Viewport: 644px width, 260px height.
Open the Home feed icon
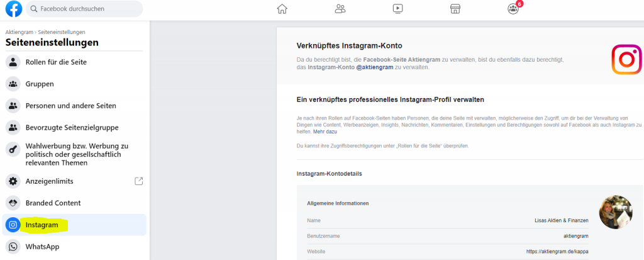(x=282, y=9)
